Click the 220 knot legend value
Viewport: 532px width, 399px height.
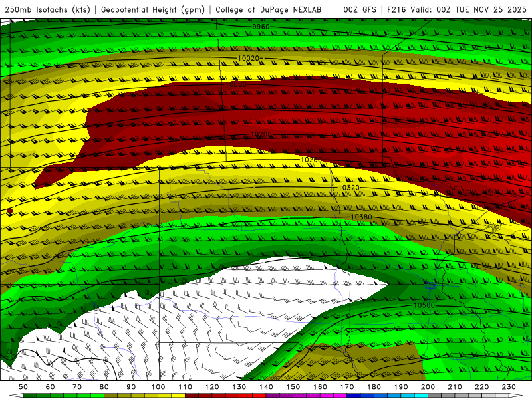coord(481,387)
